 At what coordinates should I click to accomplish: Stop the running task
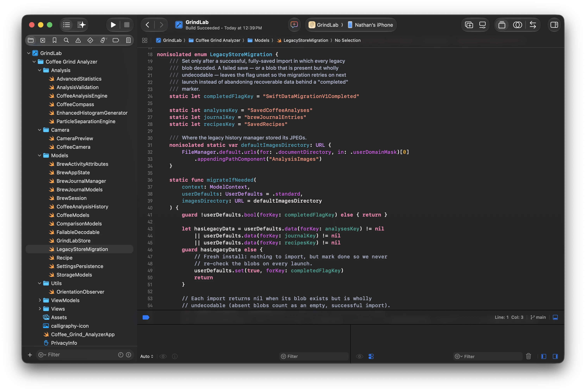click(x=127, y=25)
